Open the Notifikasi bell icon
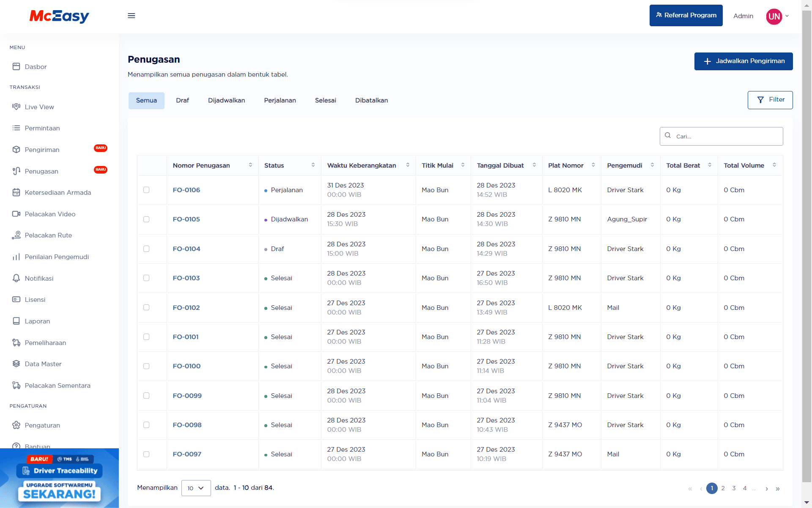Screen dimensions: 812x508 point(16,278)
